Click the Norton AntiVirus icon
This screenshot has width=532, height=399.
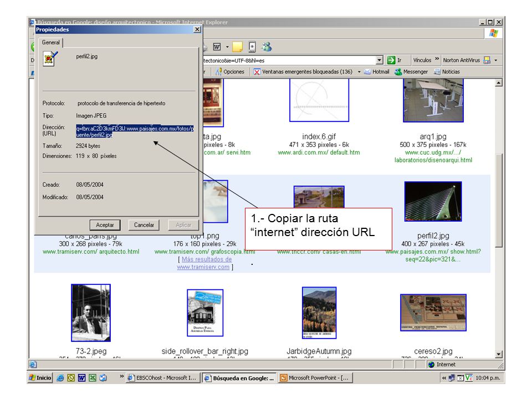487,60
